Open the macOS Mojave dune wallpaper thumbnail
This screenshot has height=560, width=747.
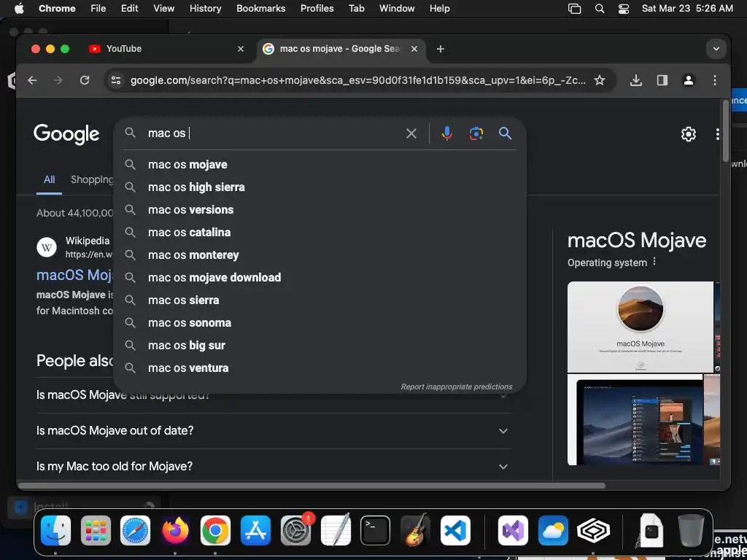[640, 327]
